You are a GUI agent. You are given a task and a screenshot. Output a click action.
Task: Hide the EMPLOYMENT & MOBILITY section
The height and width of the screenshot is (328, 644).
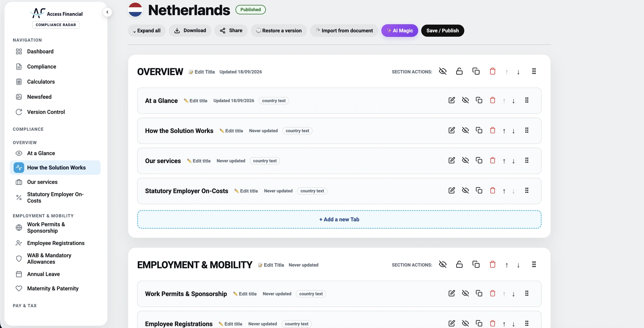(x=443, y=265)
